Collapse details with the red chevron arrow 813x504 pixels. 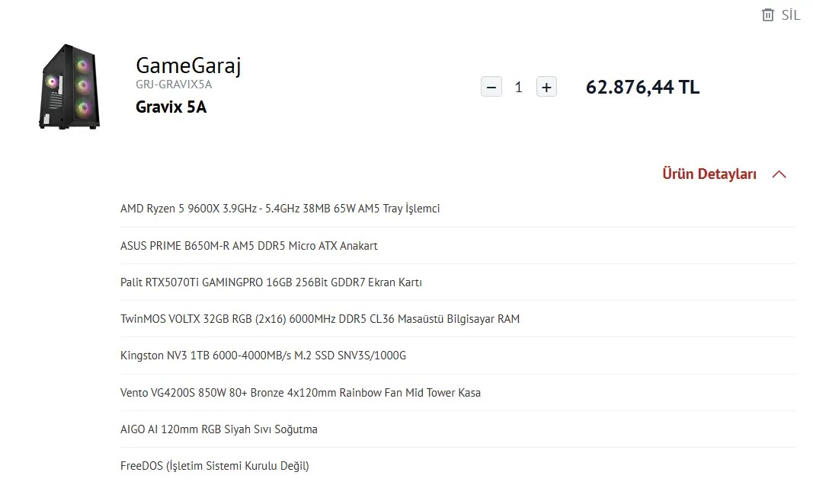pos(779,174)
